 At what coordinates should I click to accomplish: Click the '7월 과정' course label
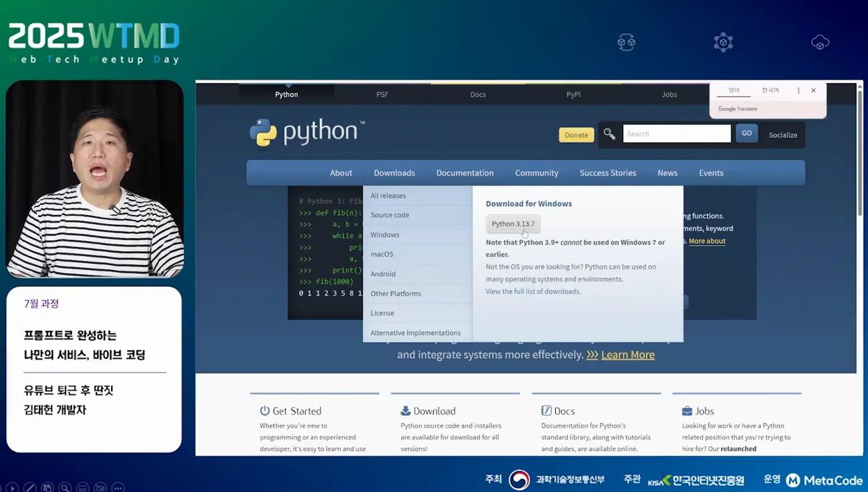coord(42,303)
